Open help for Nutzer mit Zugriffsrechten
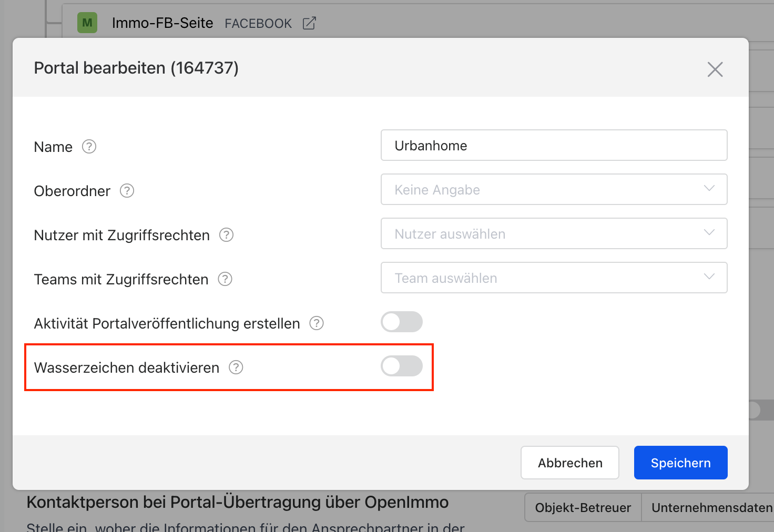Image resolution: width=774 pixels, height=532 pixels. tap(227, 235)
